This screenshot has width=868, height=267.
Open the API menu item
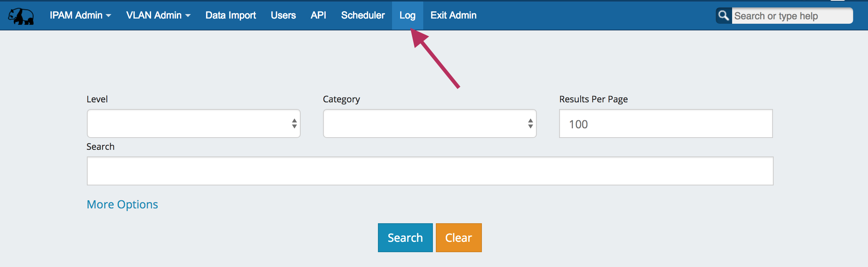pos(318,15)
